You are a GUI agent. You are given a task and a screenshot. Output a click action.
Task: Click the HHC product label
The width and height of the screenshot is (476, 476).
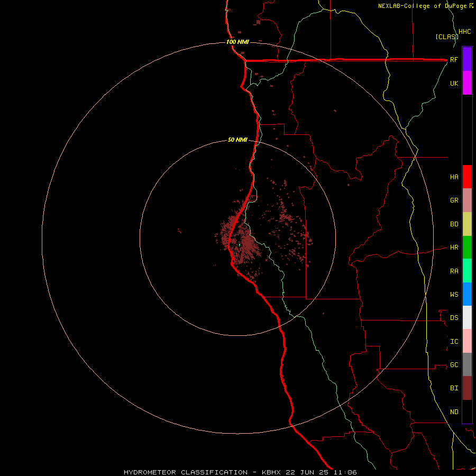[x=464, y=32]
